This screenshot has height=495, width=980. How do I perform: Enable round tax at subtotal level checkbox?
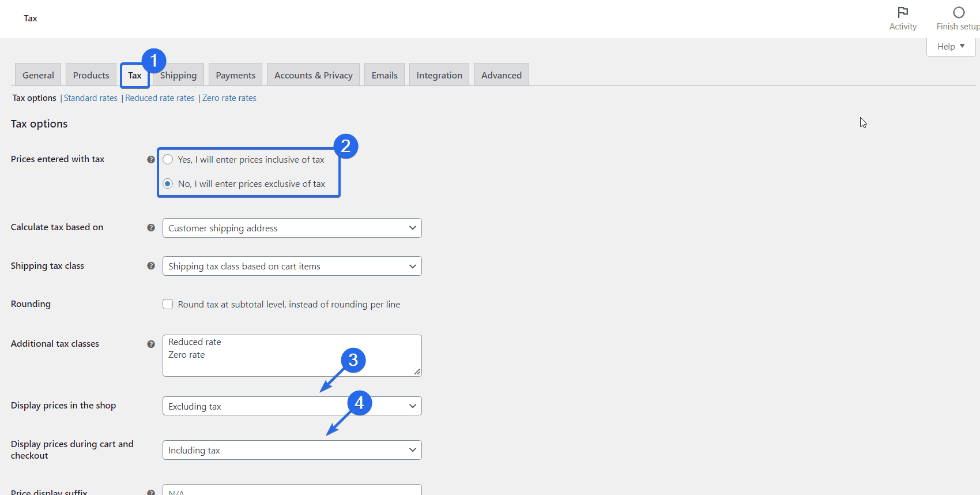(168, 304)
